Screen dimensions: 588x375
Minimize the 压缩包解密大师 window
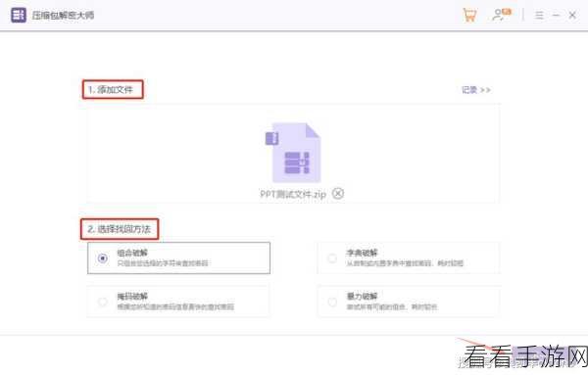[556, 15]
